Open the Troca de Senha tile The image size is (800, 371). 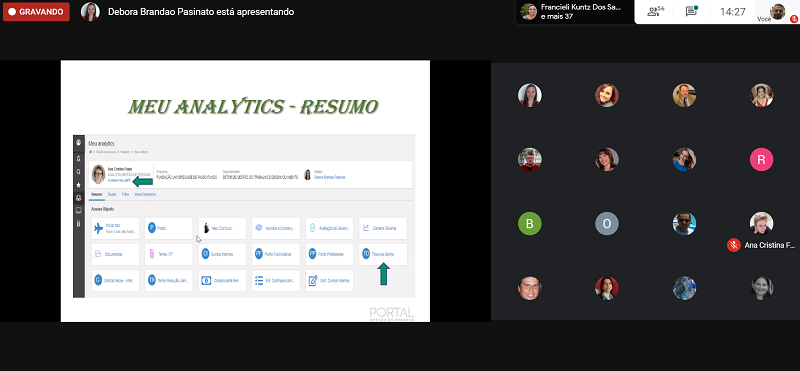pos(383,254)
